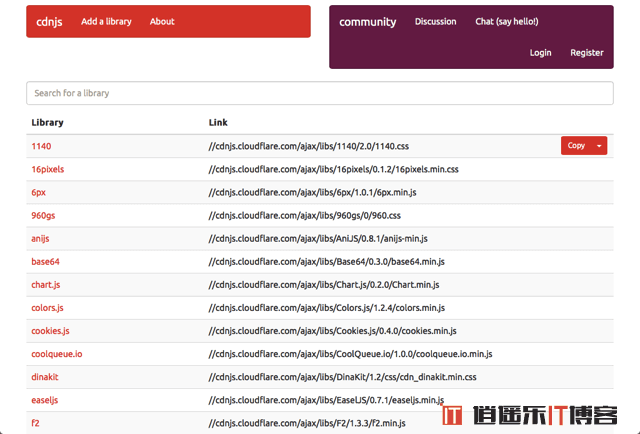Expand the Copy button dropdown arrow

599,146
